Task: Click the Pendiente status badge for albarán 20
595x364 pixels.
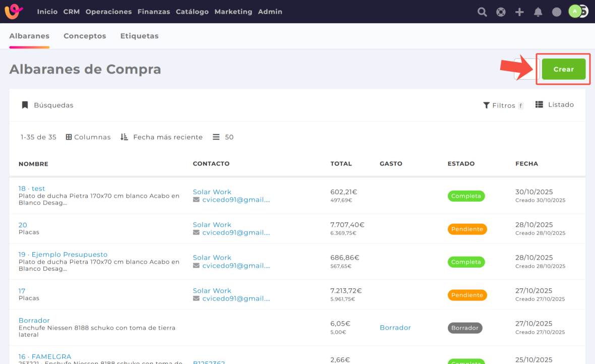Action: (x=467, y=229)
